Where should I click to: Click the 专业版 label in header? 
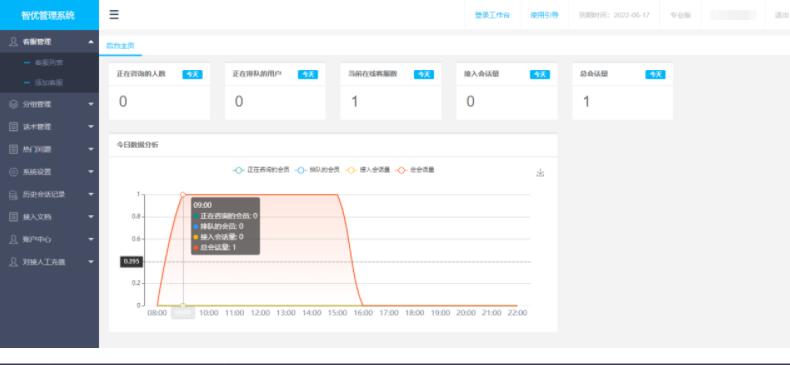(x=680, y=15)
